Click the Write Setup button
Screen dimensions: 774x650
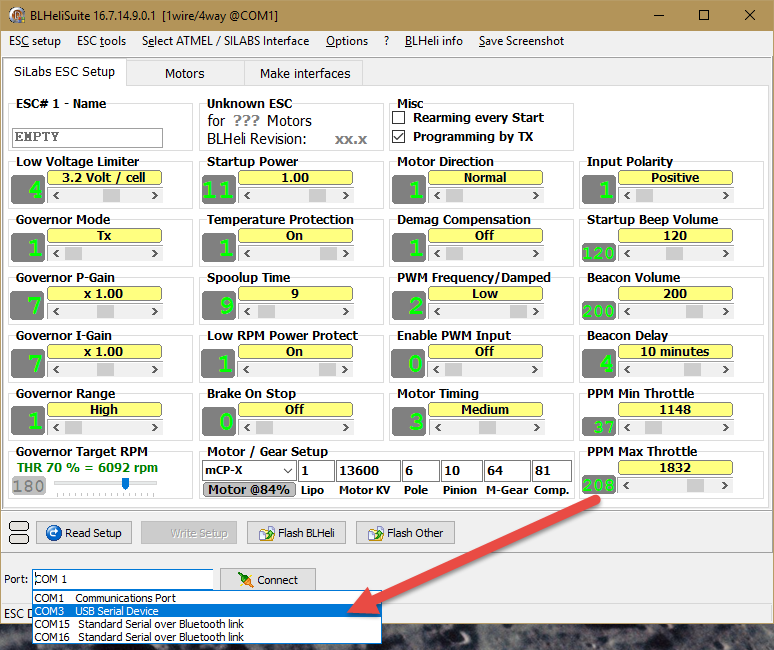(189, 533)
